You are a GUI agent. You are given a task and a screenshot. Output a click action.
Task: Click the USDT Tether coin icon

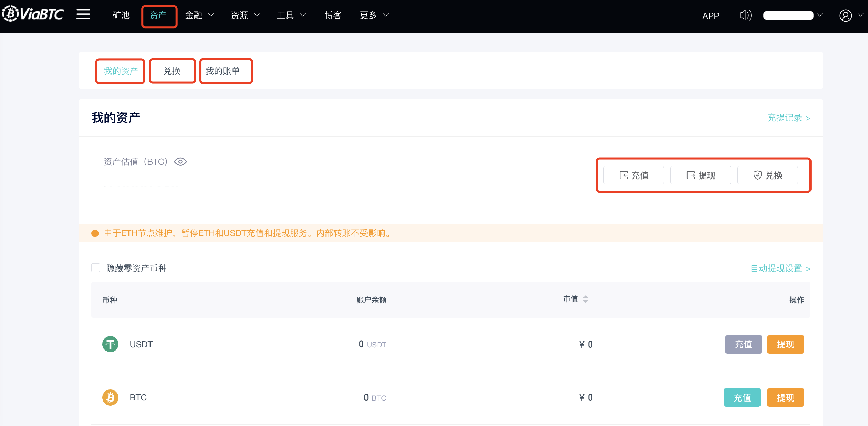[x=110, y=344]
